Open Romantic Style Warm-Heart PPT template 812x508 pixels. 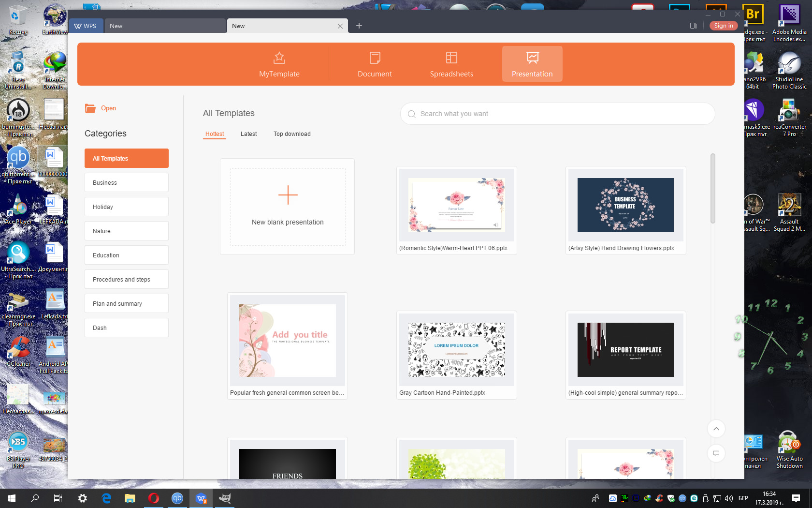click(457, 210)
